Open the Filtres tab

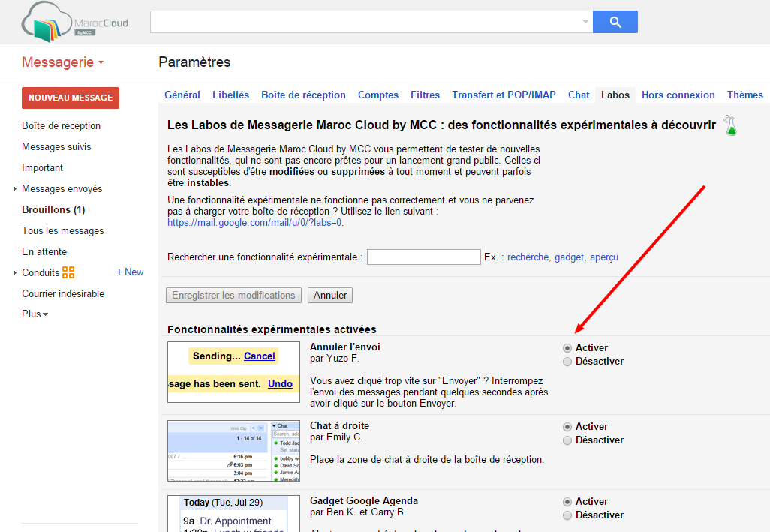click(x=426, y=95)
